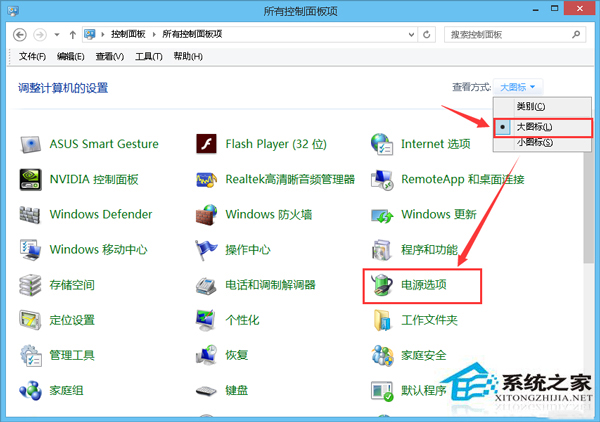Screen dimensions: 600x422
Task: Click the Recovery icon
Action: tap(206, 355)
